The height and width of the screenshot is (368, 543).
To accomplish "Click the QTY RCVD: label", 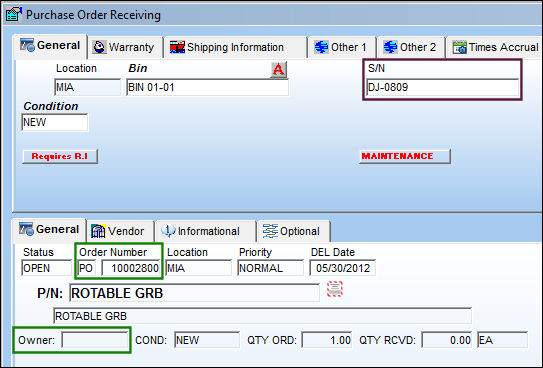I will (388, 340).
